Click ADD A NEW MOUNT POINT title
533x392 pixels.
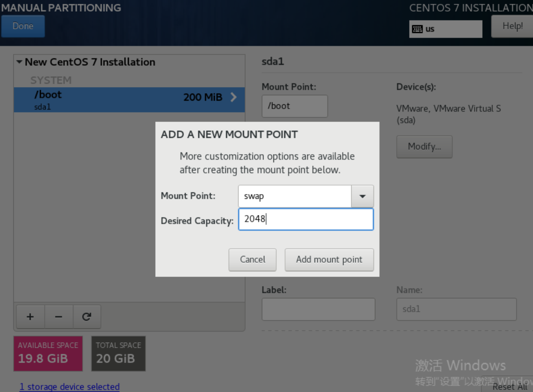click(229, 134)
